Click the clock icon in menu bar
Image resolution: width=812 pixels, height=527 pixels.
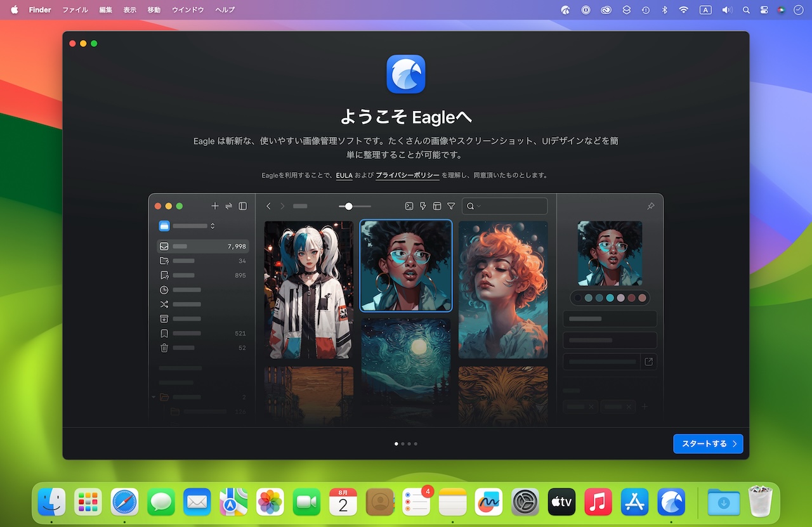point(798,10)
